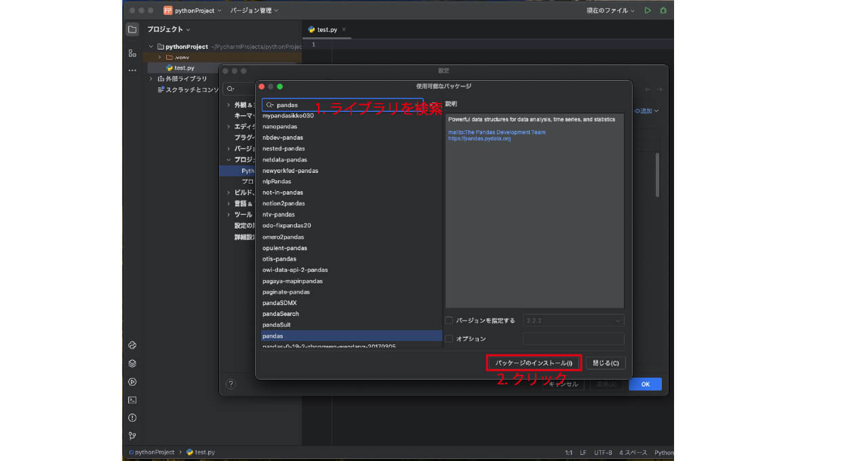868x461 pixels.
Task: Open the version number dropdown next to バージョンを指定する
Action: point(618,320)
